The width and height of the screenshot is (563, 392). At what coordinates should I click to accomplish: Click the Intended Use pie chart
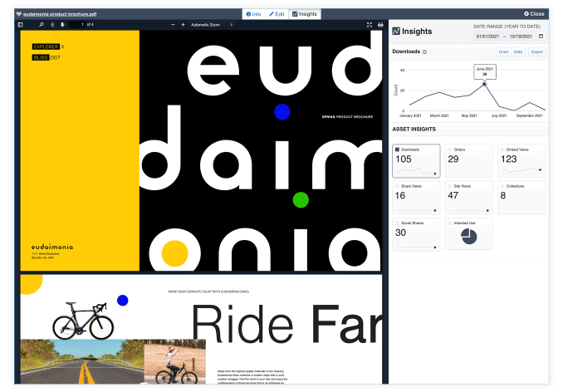(x=469, y=237)
